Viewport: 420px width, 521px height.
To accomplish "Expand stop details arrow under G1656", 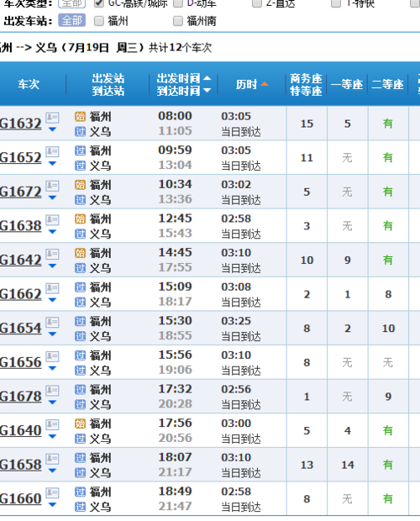I will [x=52, y=368].
